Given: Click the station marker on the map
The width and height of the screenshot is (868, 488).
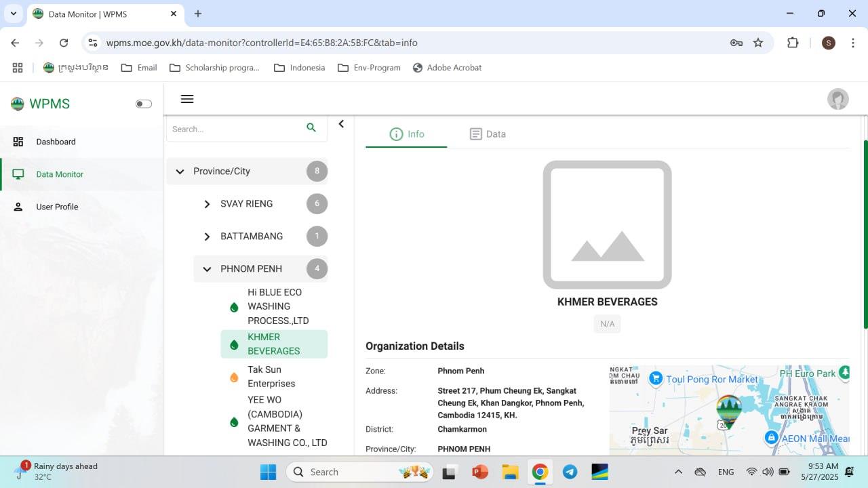Looking at the screenshot, I should click(729, 411).
